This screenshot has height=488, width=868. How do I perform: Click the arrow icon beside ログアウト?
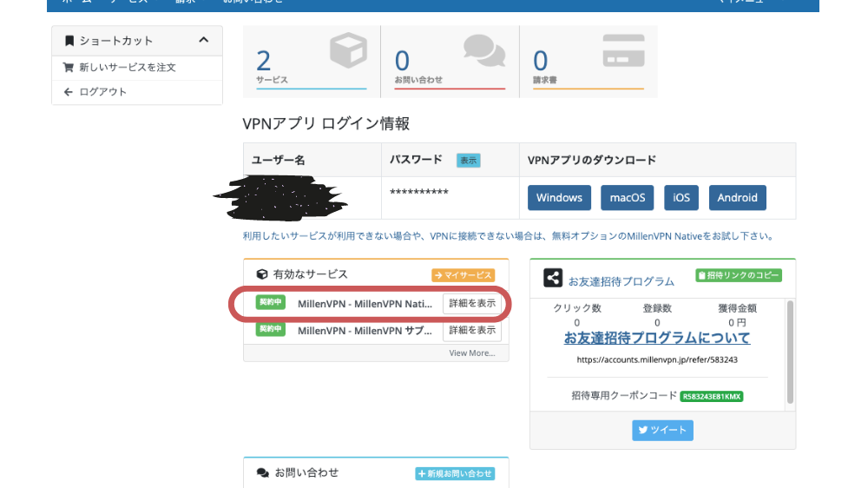tap(68, 92)
